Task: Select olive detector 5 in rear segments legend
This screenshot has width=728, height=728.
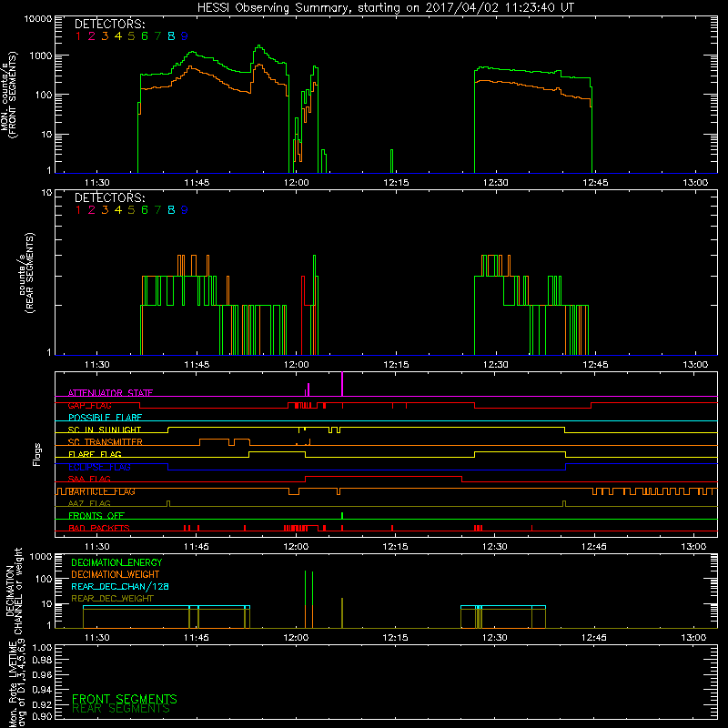Action: [131, 210]
